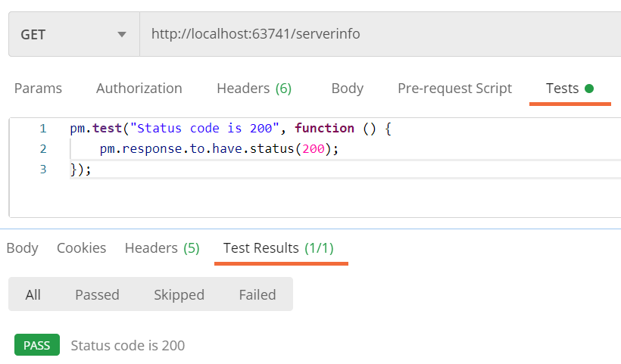Image resolution: width=621 pixels, height=364 pixels.
Task: Show only Failed tests
Action: coord(257,295)
